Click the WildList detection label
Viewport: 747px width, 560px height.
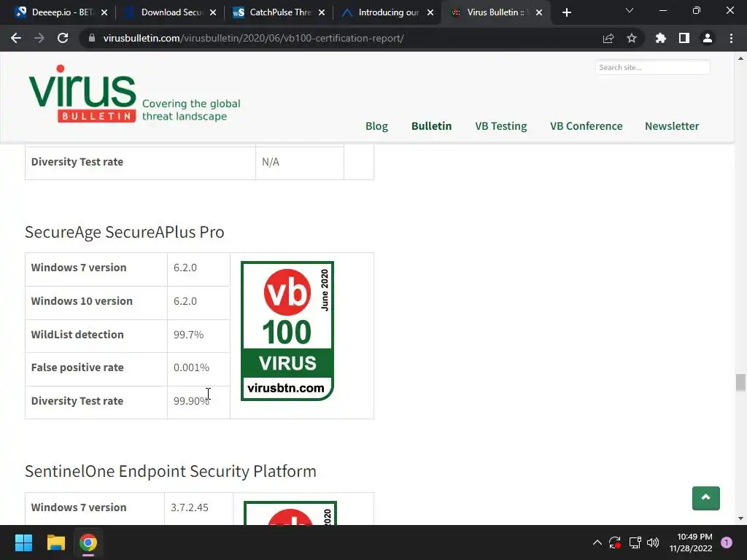click(x=77, y=335)
